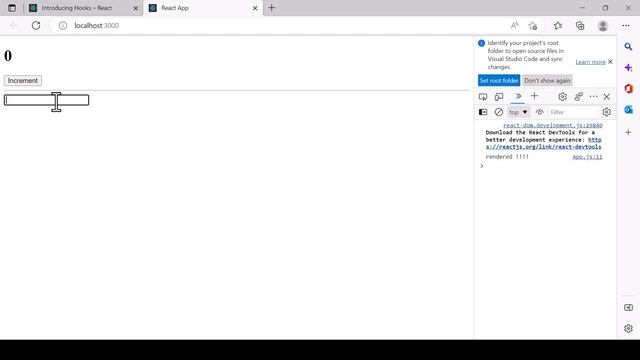Click the Increment button

point(23,81)
